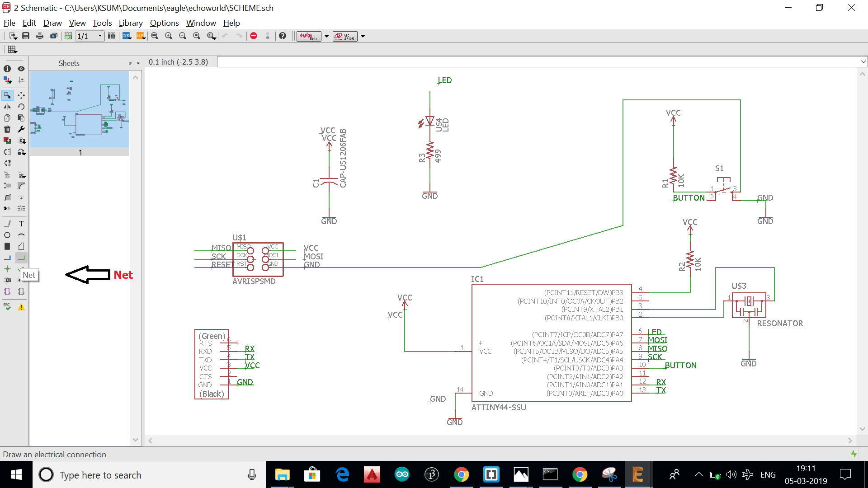Open the Tools menu
This screenshot has width=868, height=488.
point(102,23)
